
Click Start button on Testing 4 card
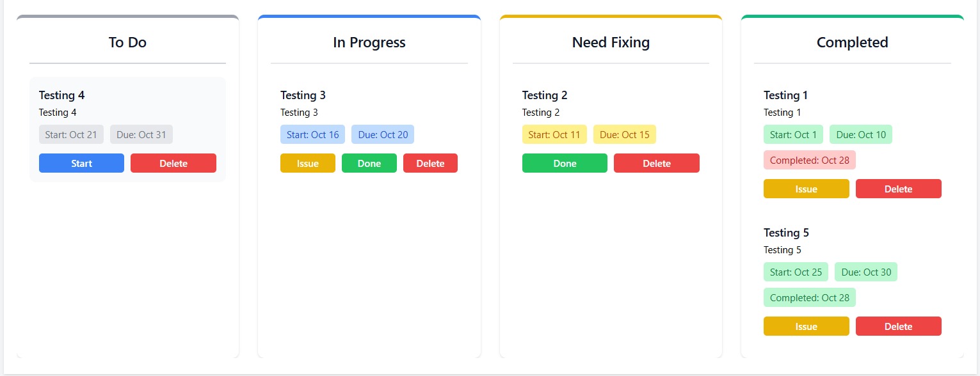pos(81,163)
